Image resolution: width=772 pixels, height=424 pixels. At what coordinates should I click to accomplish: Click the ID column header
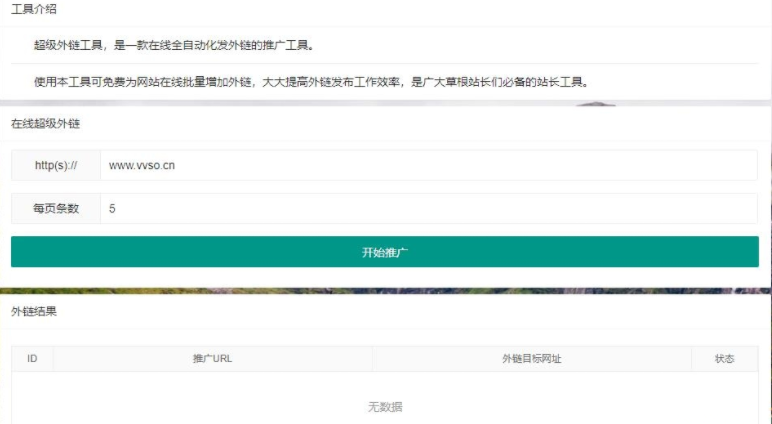pyautogui.click(x=32, y=359)
